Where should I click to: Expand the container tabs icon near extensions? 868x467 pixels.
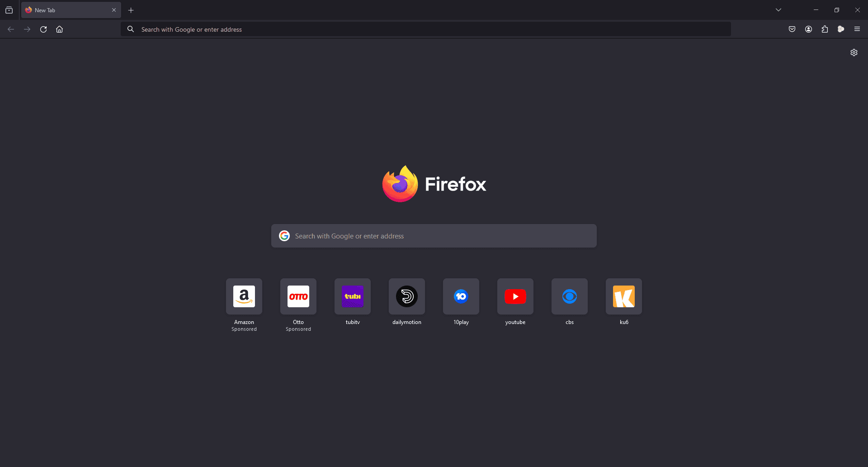pos(841,29)
